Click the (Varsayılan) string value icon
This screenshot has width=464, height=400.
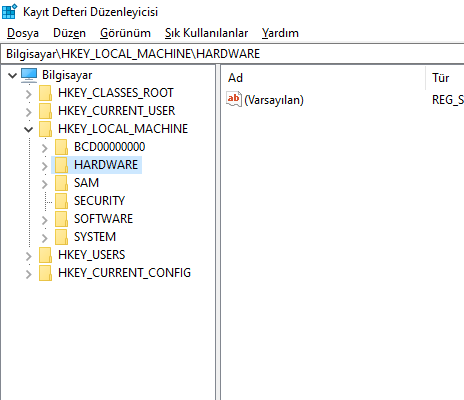click(234, 99)
